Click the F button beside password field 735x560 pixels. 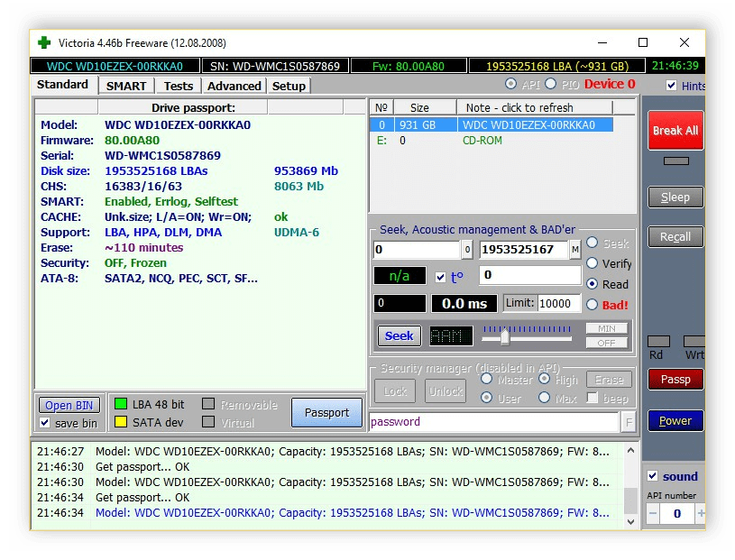pos(629,422)
